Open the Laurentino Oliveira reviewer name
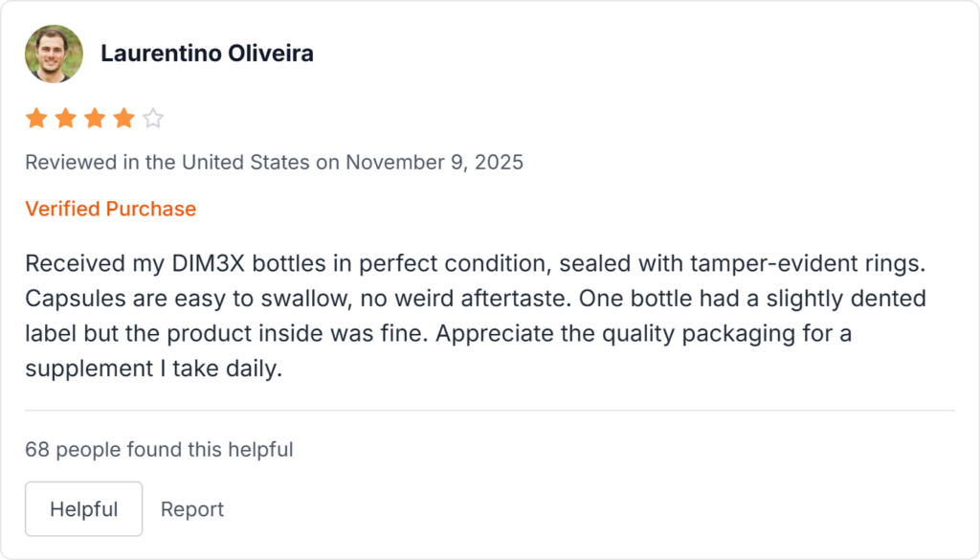 tap(207, 54)
